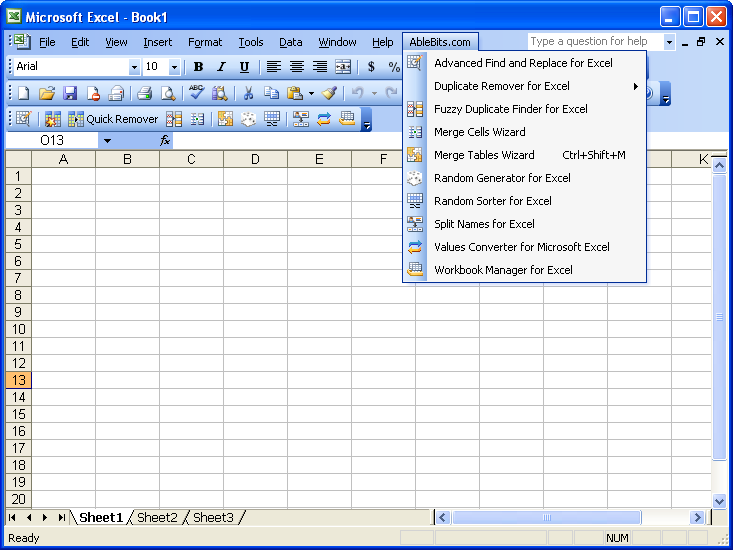The width and height of the screenshot is (733, 550).
Task: Select Format Painter brush
Action: click(330, 93)
